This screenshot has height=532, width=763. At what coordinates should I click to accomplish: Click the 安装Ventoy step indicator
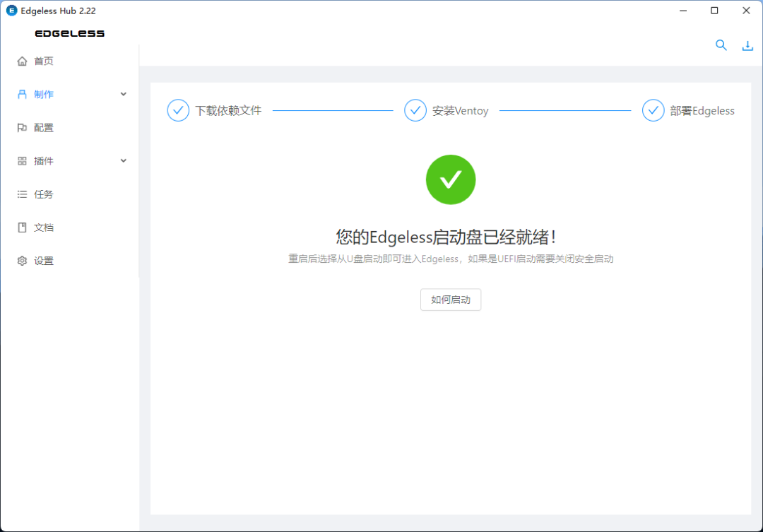(415, 110)
